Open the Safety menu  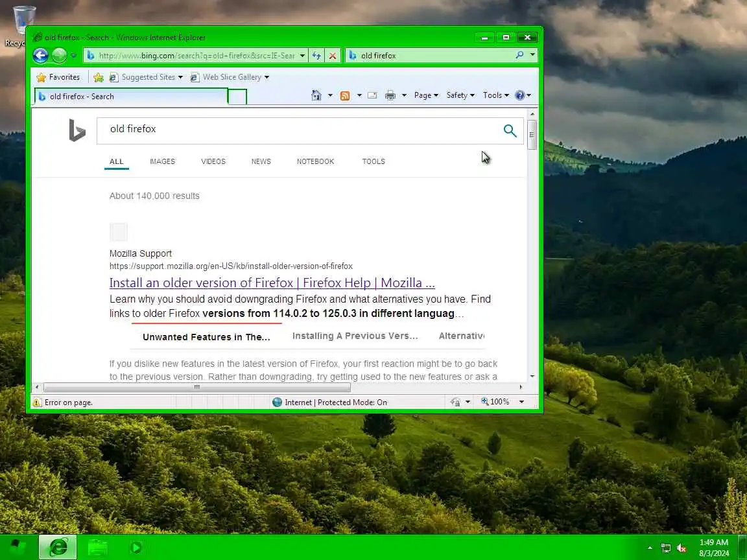pyautogui.click(x=460, y=95)
